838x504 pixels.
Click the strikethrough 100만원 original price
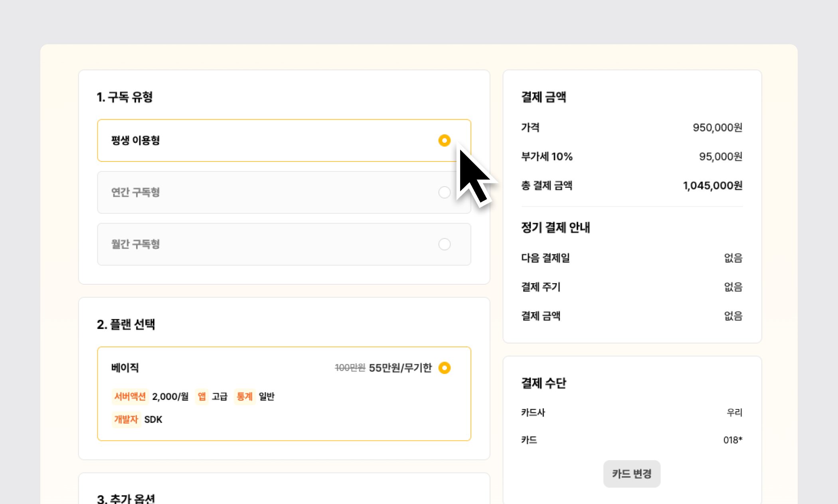(x=350, y=368)
